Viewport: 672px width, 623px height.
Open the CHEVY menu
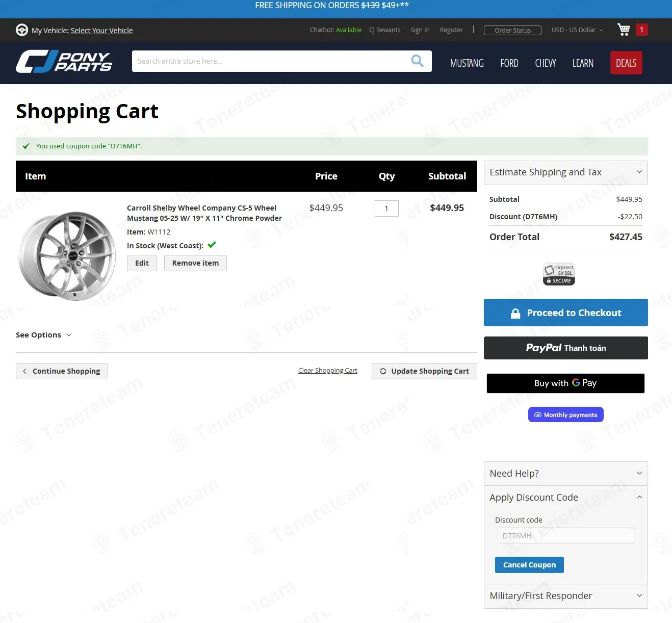coord(546,63)
